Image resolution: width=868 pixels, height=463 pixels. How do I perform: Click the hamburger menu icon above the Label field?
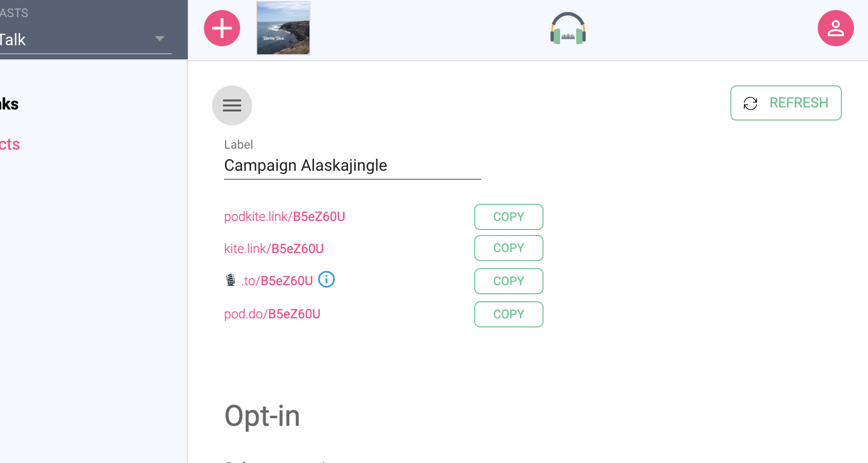pos(232,105)
